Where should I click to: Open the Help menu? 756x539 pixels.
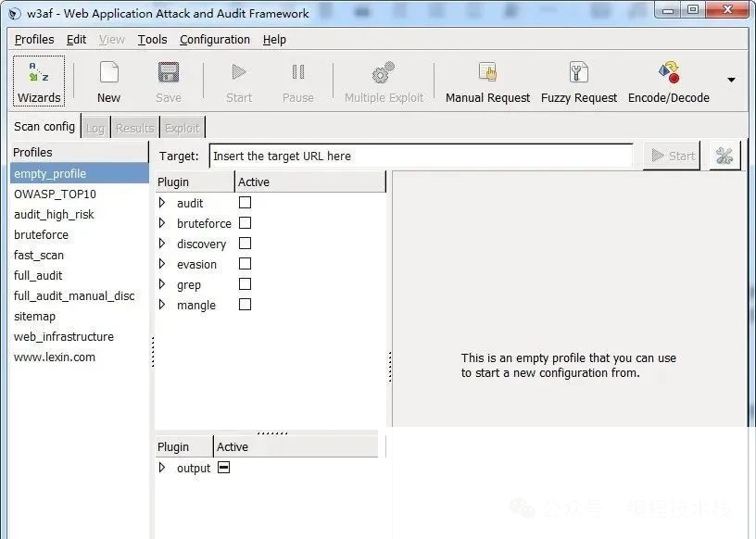click(274, 40)
